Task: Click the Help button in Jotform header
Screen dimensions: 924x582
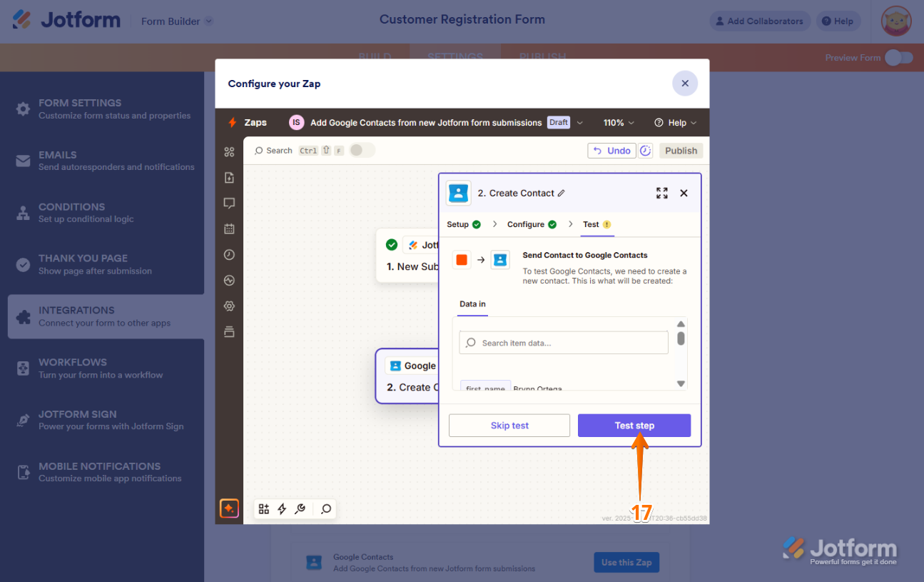Action: coord(838,21)
